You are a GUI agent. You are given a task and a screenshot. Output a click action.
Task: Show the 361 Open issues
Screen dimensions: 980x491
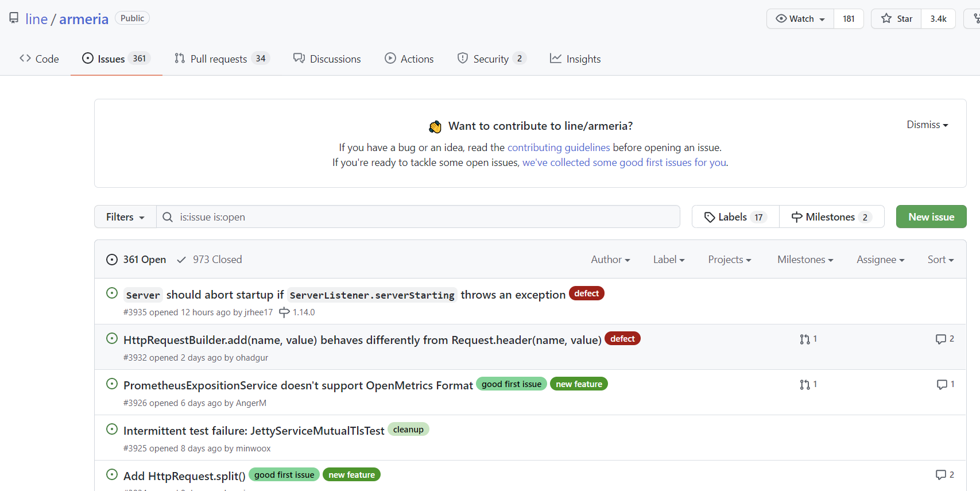pos(137,260)
